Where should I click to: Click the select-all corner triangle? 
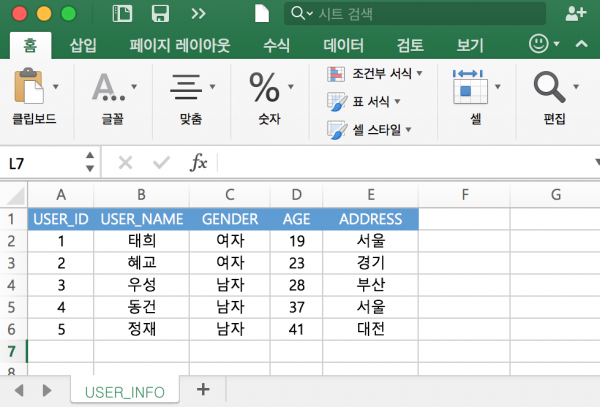click(15, 195)
